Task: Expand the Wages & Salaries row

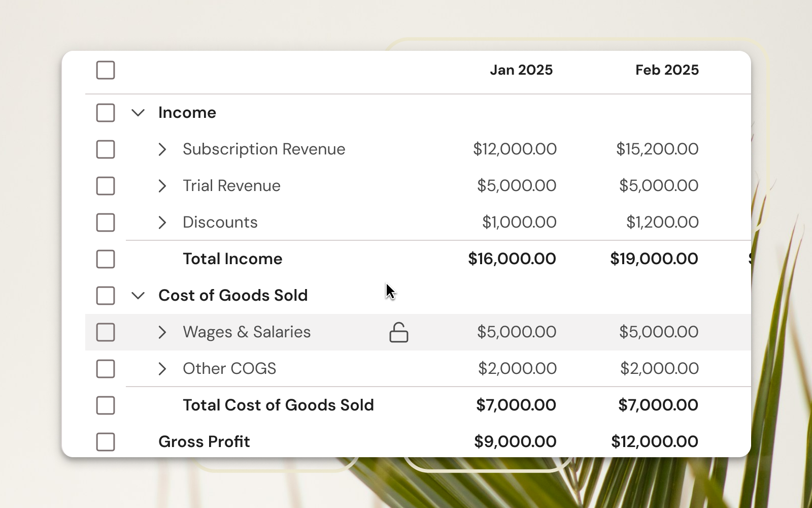Action: [x=162, y=332]
